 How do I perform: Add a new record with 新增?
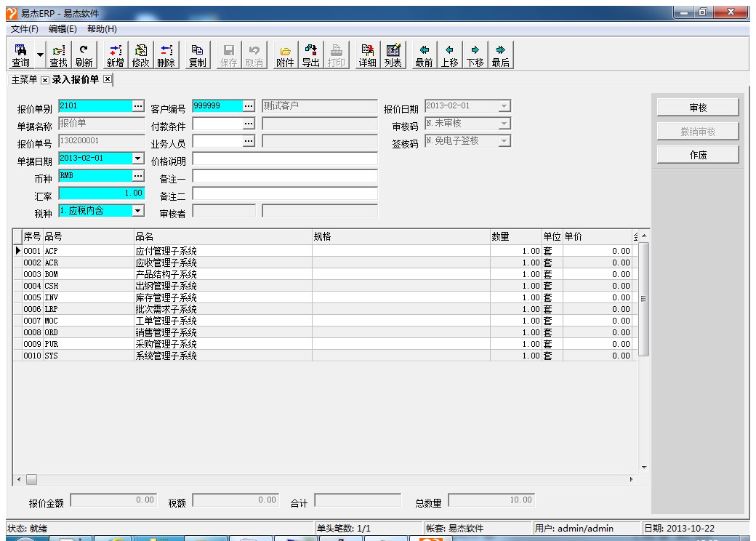(x=116, y=55)
